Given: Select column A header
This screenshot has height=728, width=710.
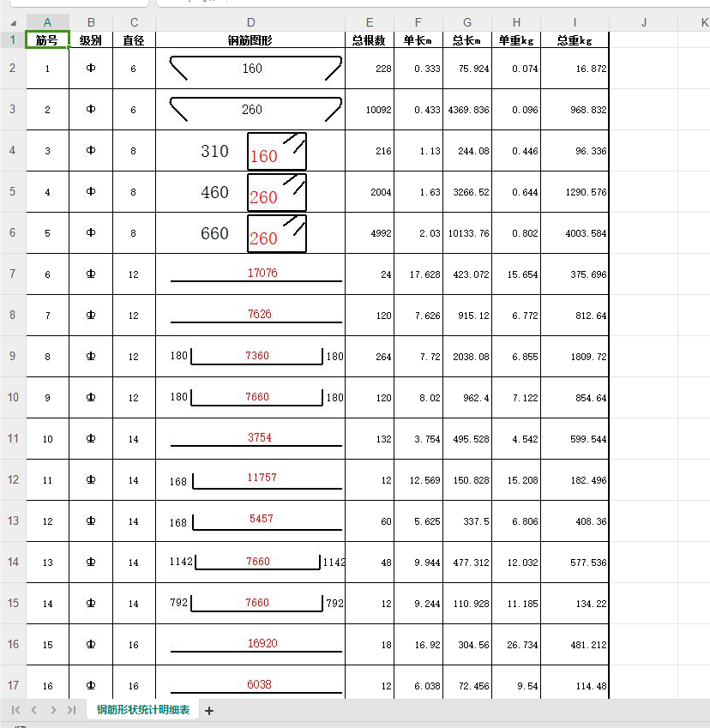Looking at the screenshot, I should pos(47,22).
